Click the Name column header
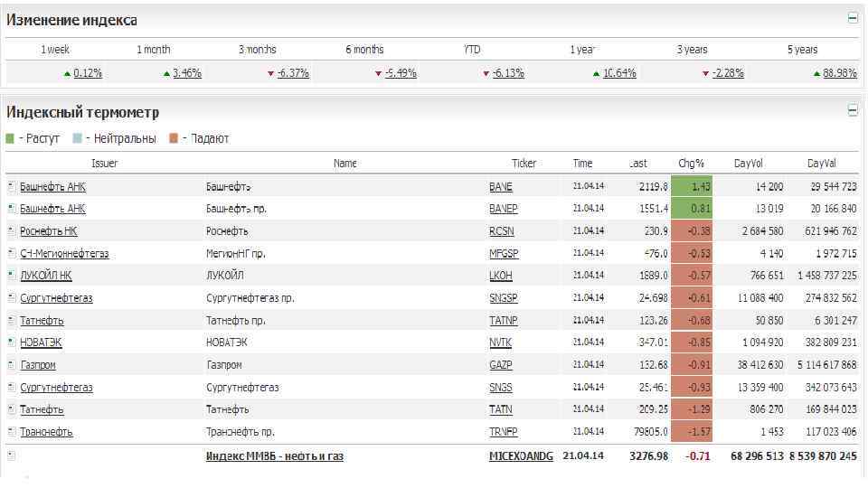 344,164
